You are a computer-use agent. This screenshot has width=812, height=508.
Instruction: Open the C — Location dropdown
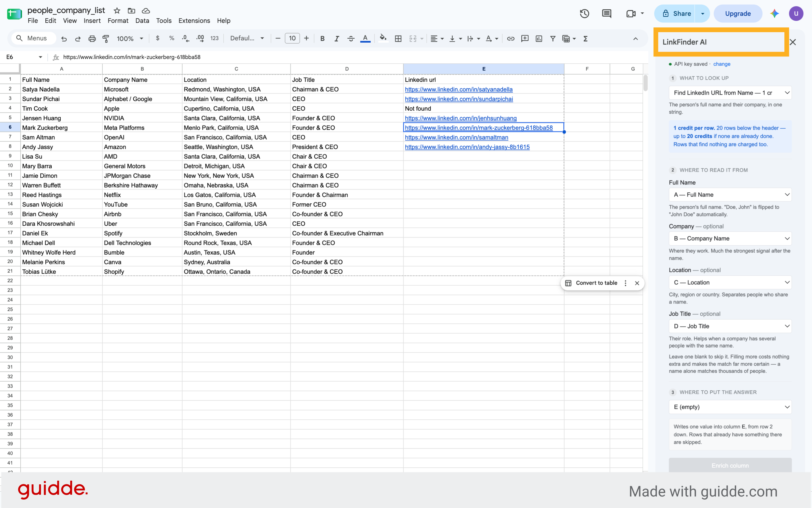[730, 283]
